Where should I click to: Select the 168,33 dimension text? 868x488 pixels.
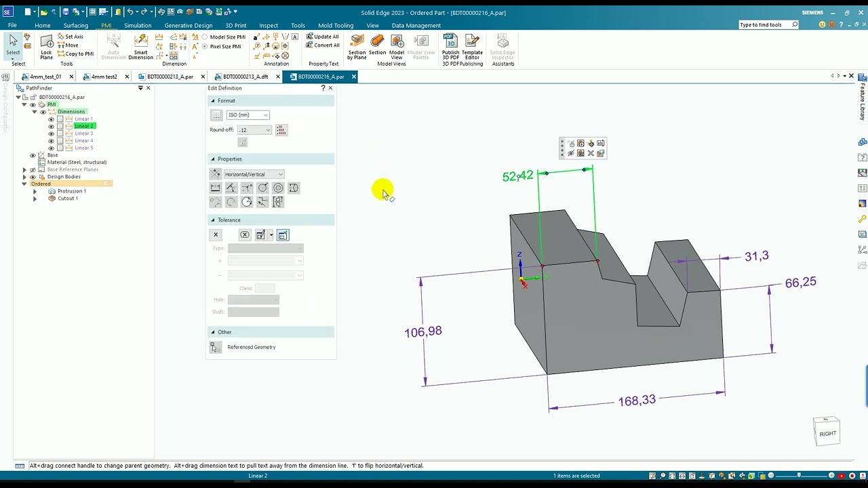637,401
